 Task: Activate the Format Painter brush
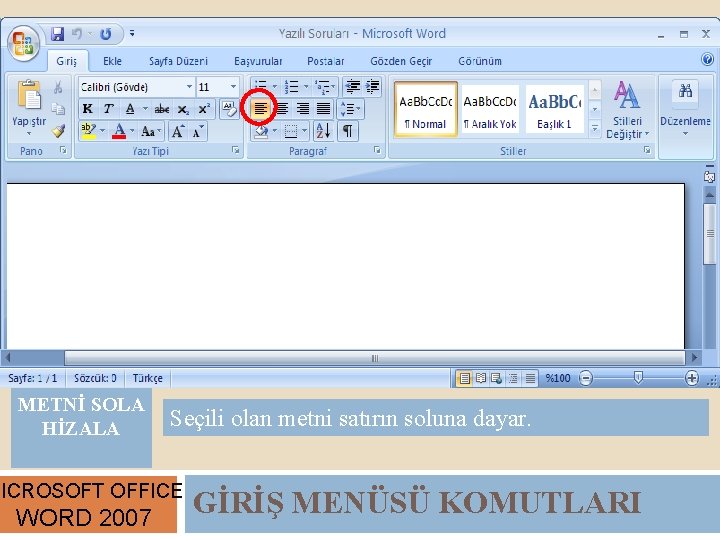point(58,131)
